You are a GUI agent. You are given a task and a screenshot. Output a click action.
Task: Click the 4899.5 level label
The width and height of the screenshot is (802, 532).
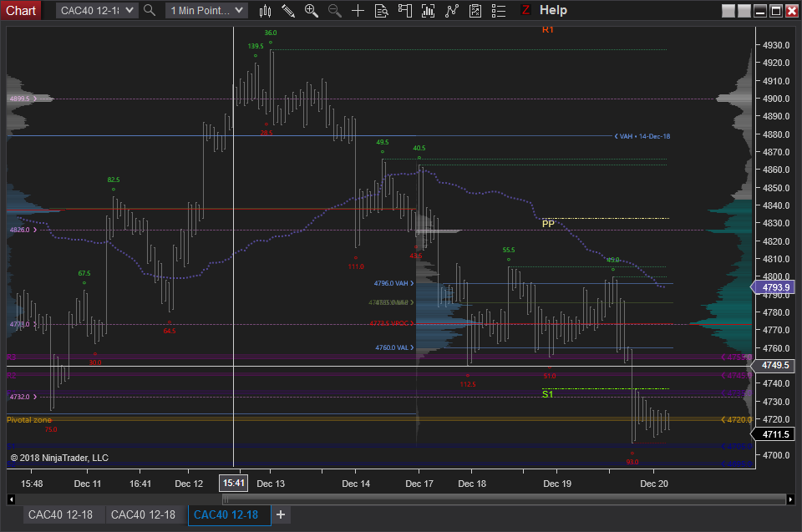(x=23, y=99)
